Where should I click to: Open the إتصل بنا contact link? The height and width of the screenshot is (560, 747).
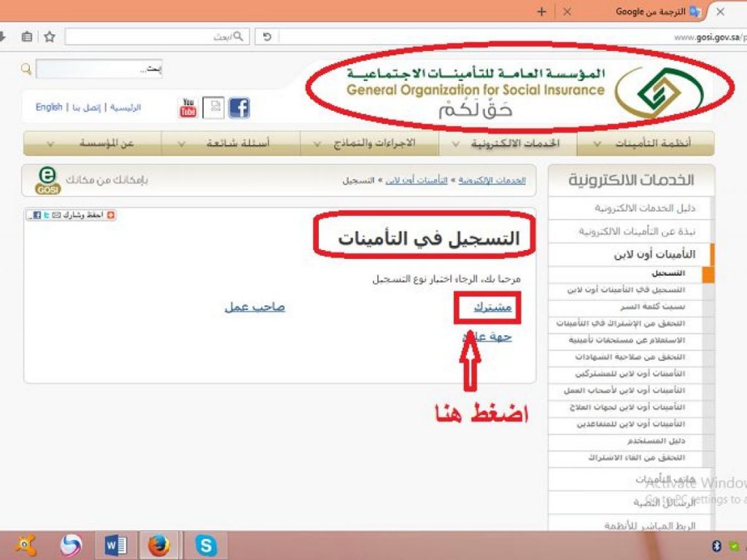pyautogui.click(x=87, y=108)
